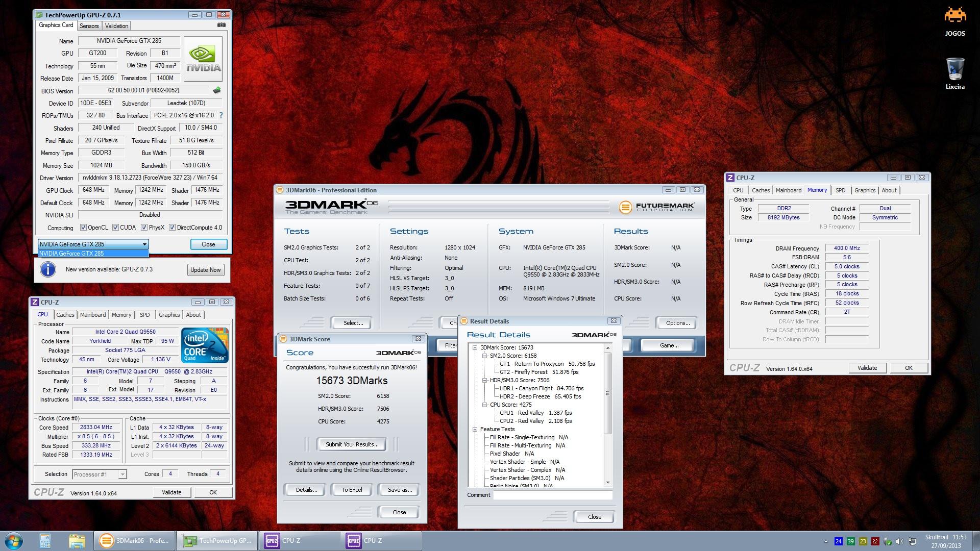Click Validate in the right CPU-Z window
Screen dimensions: 980x551
coord(867,368)
